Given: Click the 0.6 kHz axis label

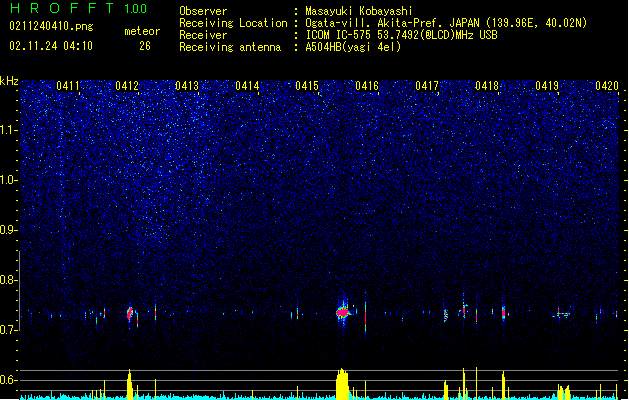Looking at the screenshot, I should [8, 380].
